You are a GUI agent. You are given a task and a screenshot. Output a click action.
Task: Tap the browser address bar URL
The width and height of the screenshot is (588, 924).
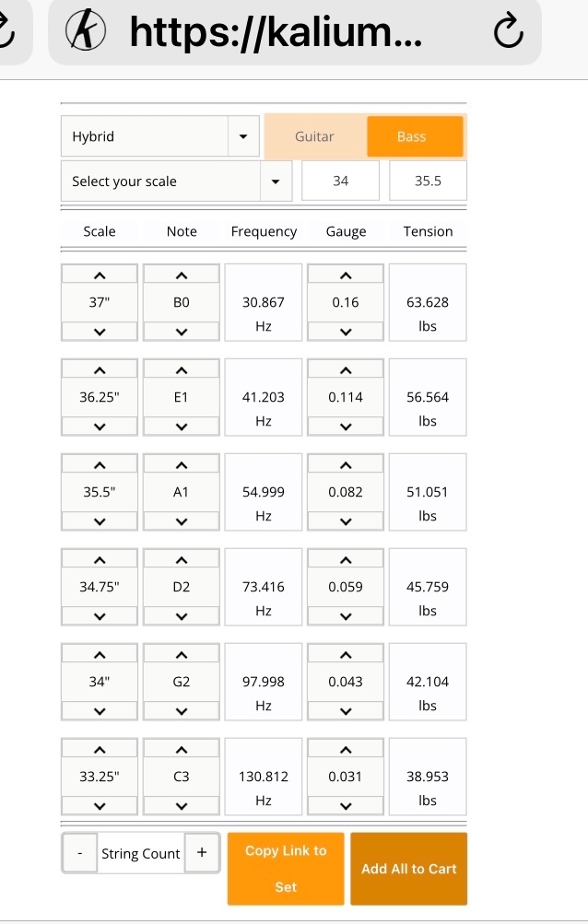[276, 31]
